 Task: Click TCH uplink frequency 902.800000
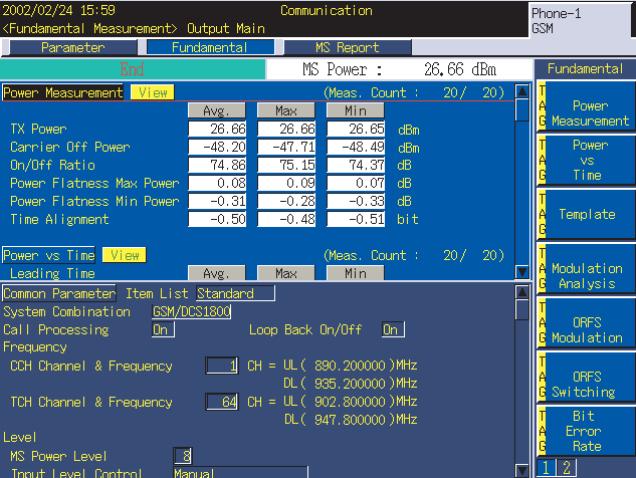350,402
